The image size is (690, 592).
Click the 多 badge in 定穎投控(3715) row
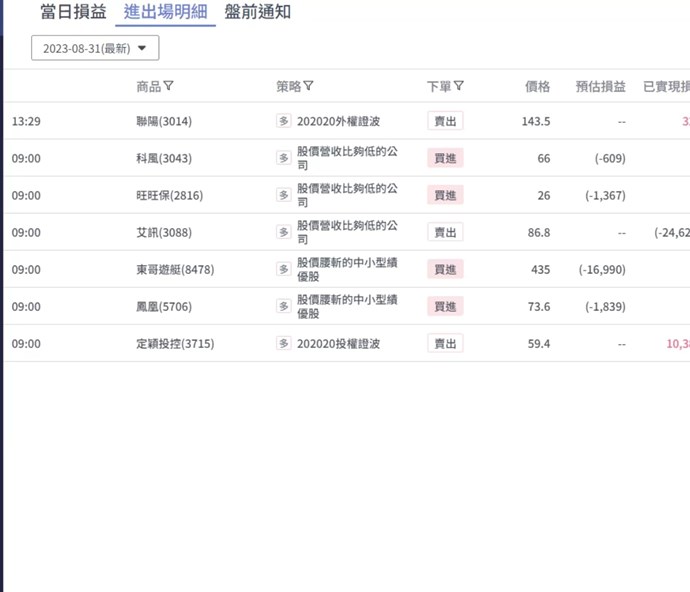tap(284, 343)
